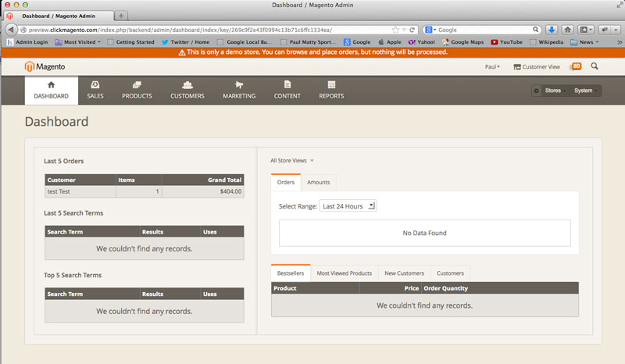
Task: Open the Sales menu icon
Action: pyautogui.click(x=95, y=85)
